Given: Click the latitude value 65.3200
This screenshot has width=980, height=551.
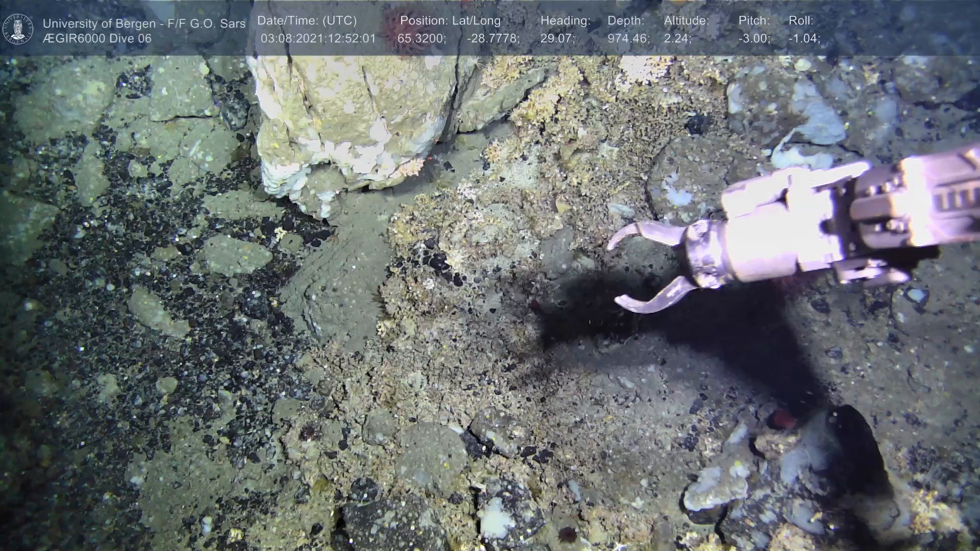Looking at the screenshot, I should [422, 39].
